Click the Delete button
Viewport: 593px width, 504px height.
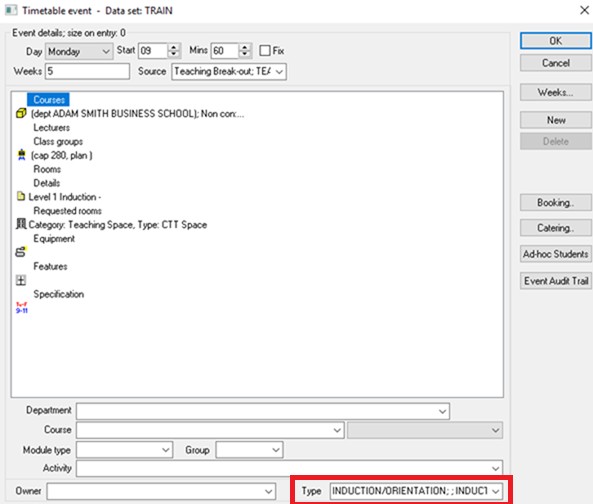pos(556,141)
